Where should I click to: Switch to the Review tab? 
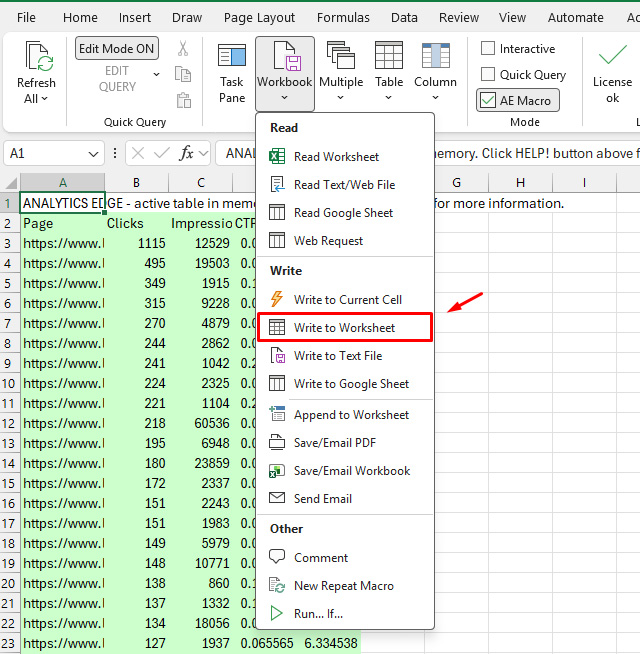click(x=459, y=18)
